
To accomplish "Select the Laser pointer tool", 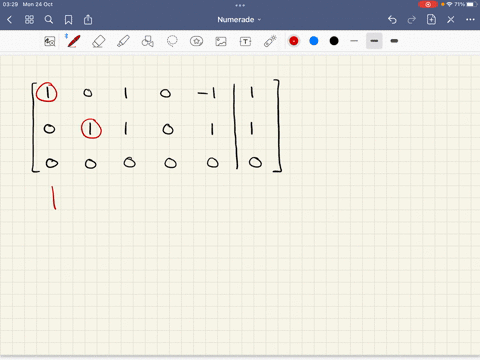I will (270, 41).
